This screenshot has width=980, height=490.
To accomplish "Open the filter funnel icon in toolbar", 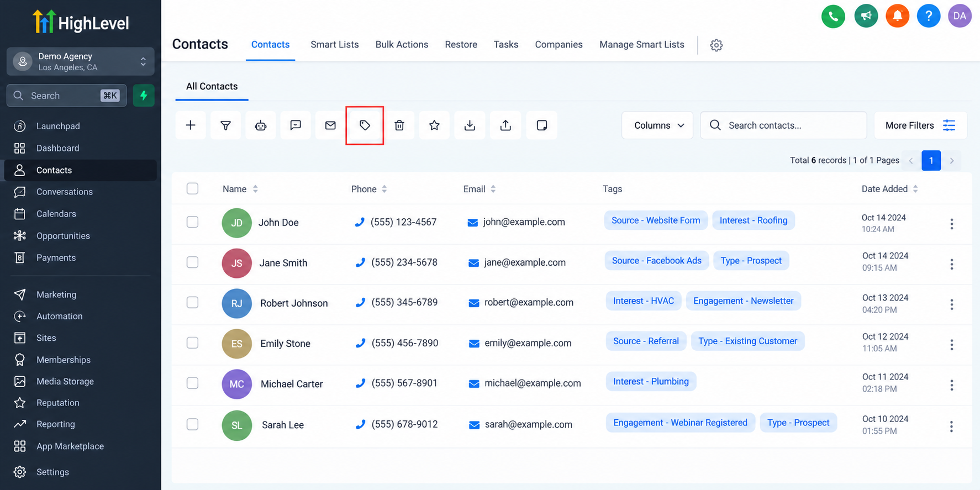I will pos(226,125).
